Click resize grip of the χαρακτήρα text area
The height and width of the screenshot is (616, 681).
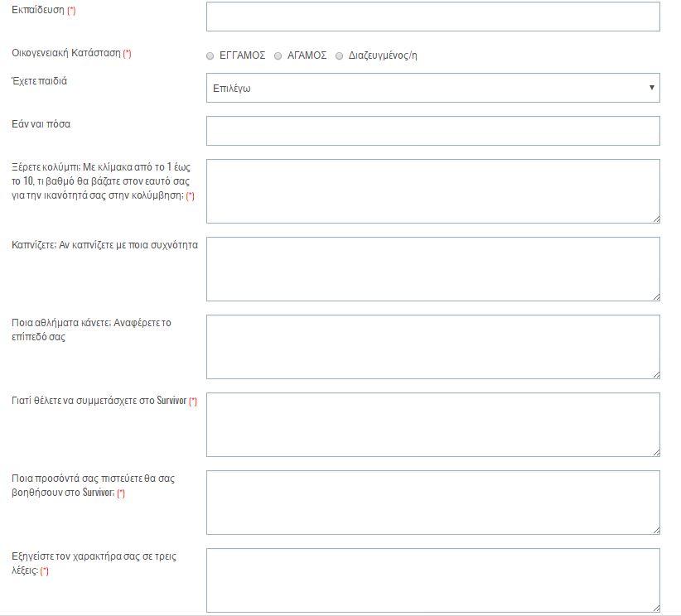655,608
